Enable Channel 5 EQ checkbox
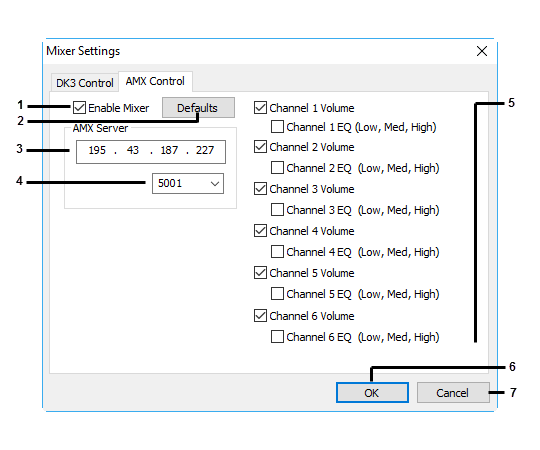540x450 pixels. point(277,294)
